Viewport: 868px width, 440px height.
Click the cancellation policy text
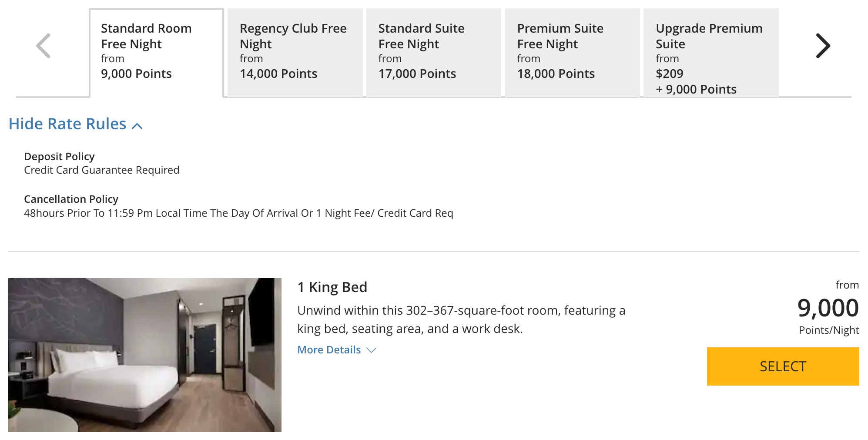point(238,213)
